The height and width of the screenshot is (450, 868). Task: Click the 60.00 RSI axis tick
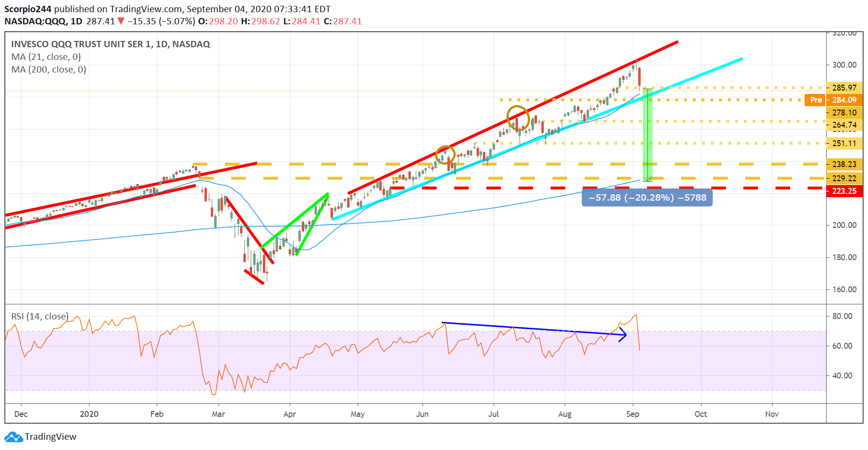click(x=842, y=346)
